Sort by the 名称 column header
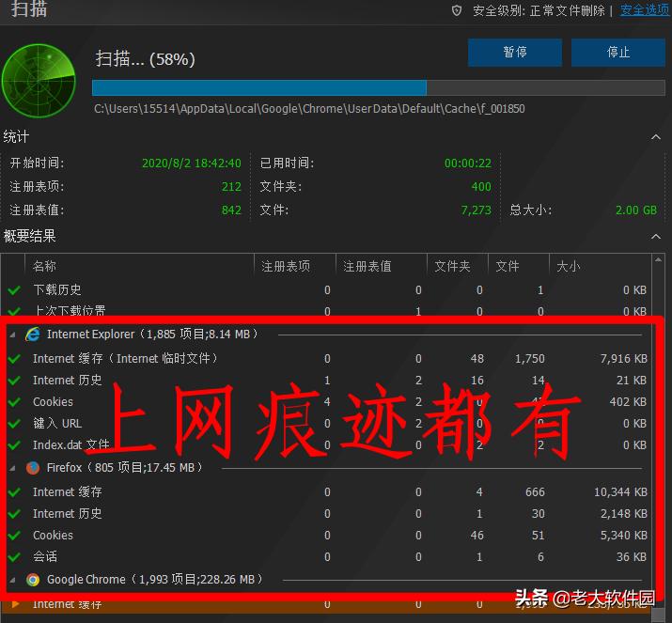Image resolution: width=672 pixels, height=623 pixels. (44, 266)
